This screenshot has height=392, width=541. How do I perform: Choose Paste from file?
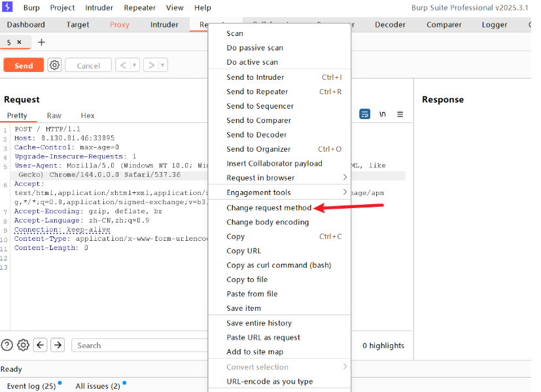pyautogui.click(x=279, y=294)
